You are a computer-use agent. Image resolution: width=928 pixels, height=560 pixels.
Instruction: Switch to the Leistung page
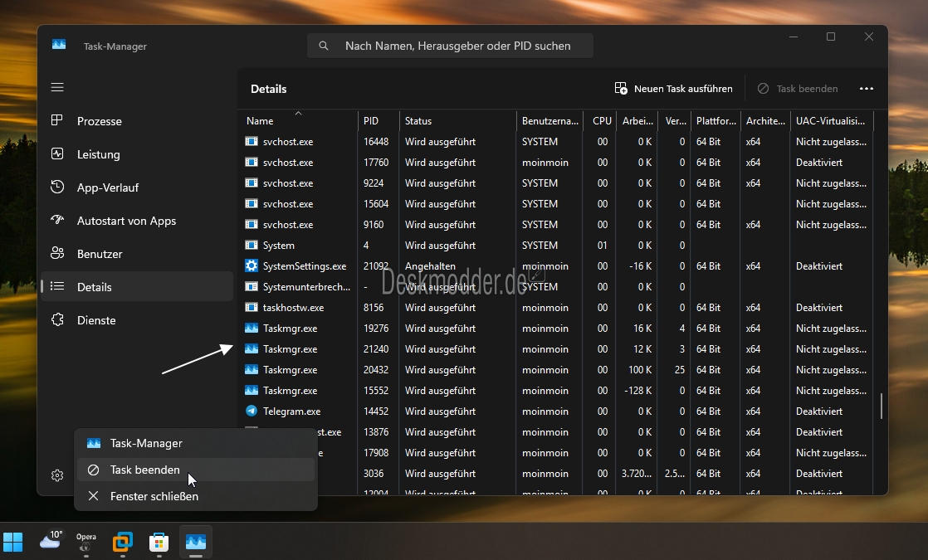pos(98,154)
